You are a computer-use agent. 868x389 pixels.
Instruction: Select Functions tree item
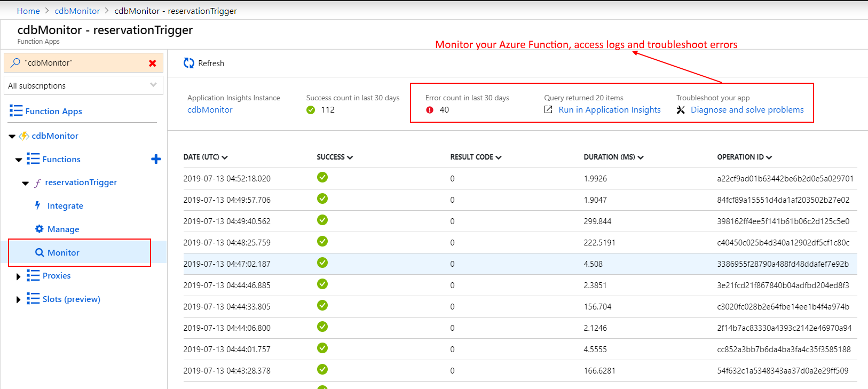tap(61, 160)
